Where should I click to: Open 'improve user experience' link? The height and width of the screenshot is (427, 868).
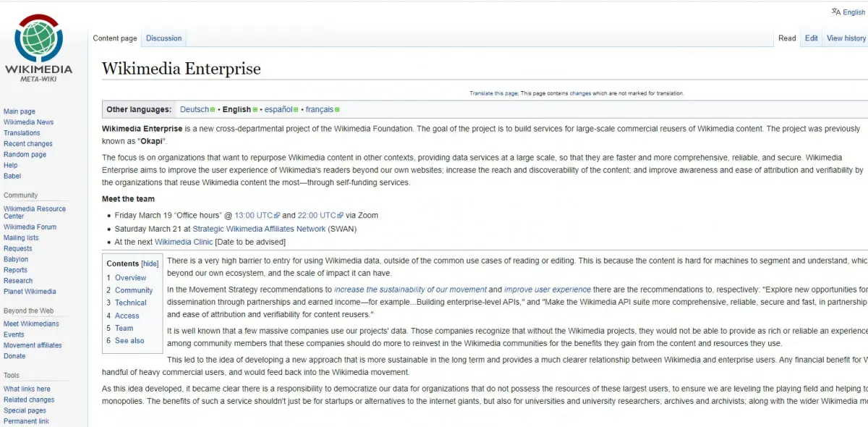coord(548,289)
